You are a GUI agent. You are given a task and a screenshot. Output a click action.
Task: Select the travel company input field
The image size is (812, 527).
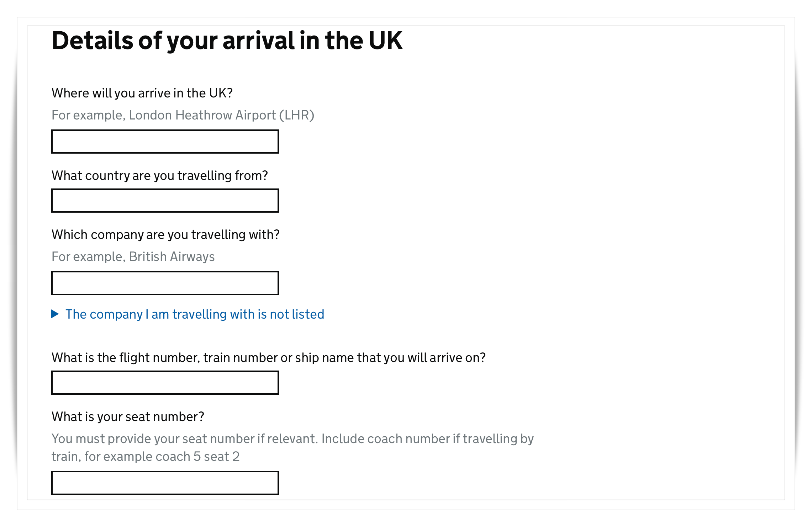(x=165, y=283)
